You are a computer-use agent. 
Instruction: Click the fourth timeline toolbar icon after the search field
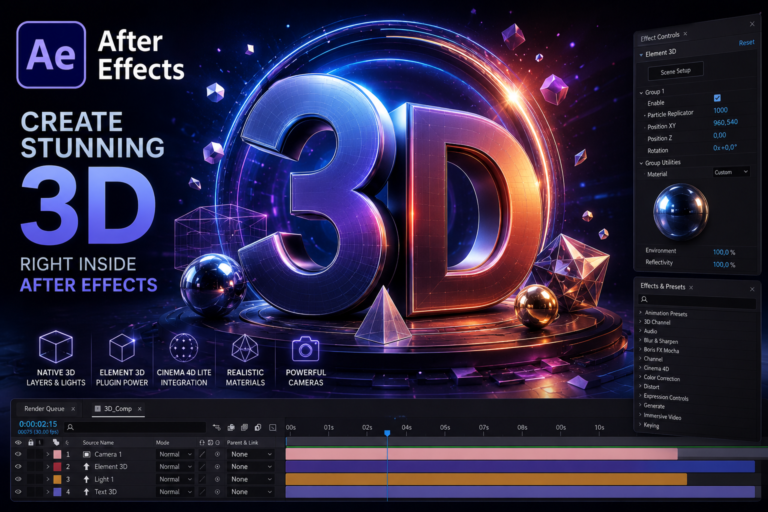[x=258, y=427]
